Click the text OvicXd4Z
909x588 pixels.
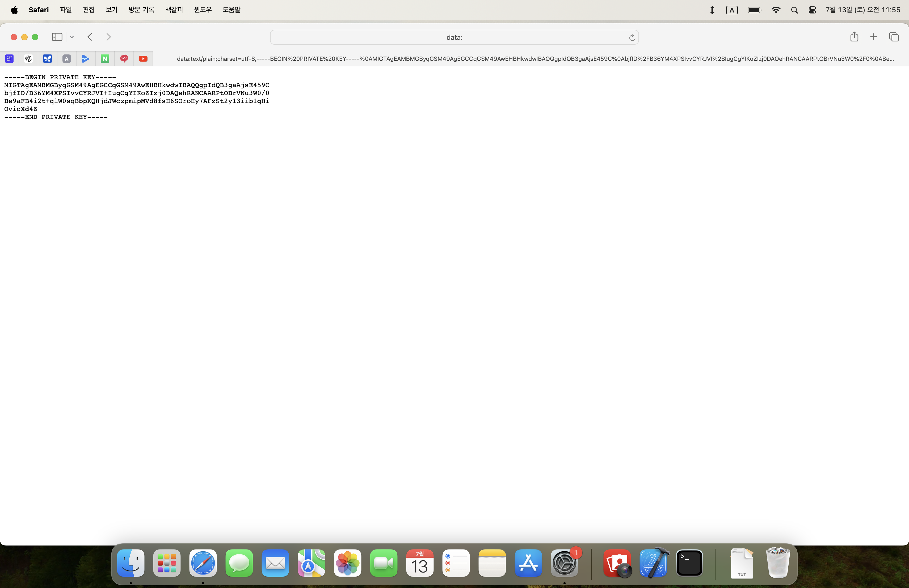[21, 109]
